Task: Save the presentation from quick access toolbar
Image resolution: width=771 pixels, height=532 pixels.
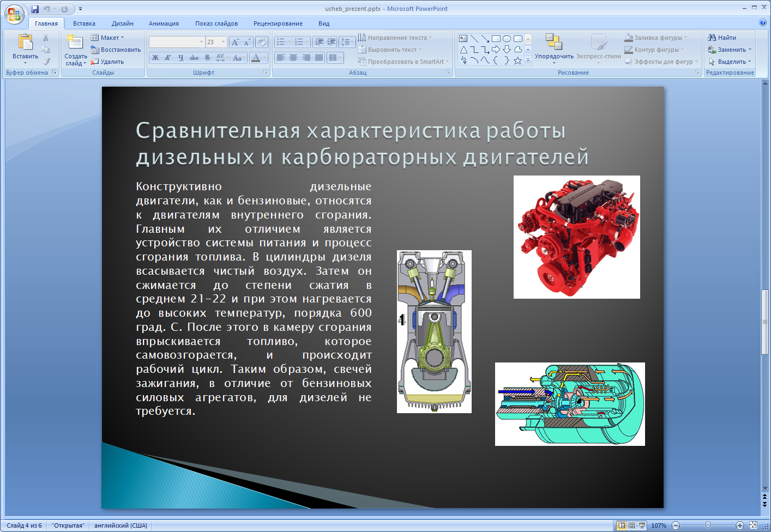Action: (35, 9)
